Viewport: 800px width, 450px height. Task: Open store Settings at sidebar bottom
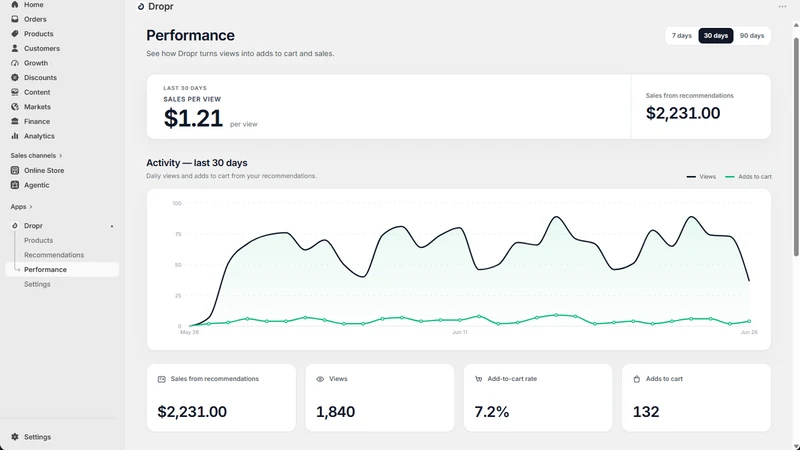(x=37, y=437)
